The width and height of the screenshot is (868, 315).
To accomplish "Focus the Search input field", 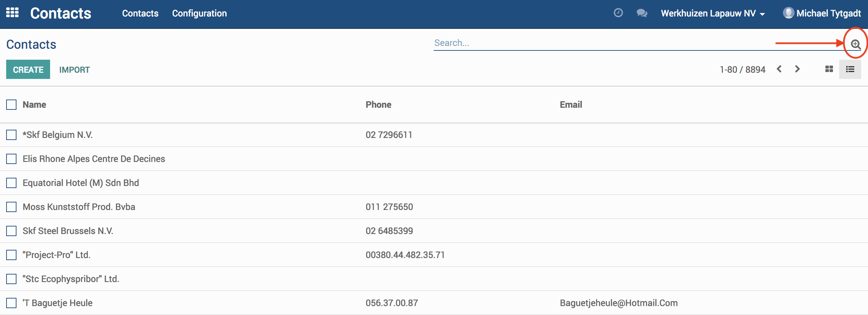I will 640,43.
